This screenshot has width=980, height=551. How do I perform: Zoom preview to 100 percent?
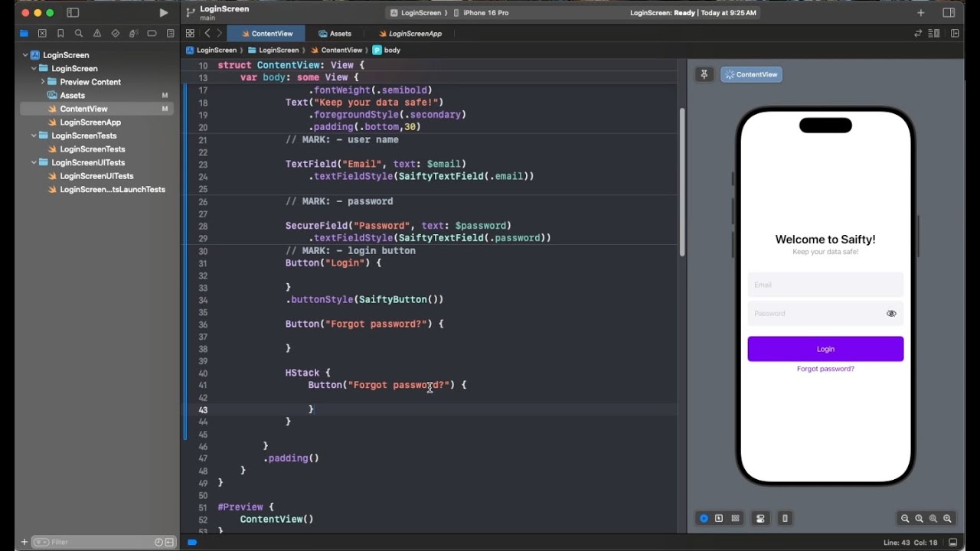[x=919, y=518]
